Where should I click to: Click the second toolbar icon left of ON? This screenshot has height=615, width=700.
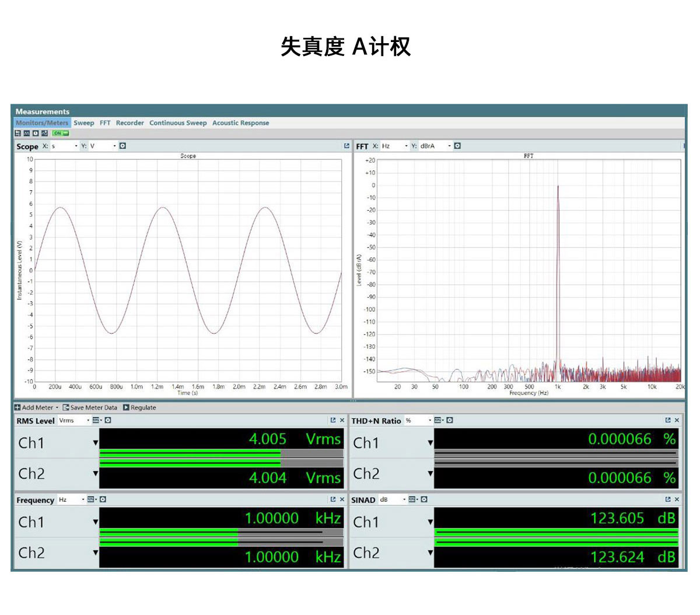(27, 133)
